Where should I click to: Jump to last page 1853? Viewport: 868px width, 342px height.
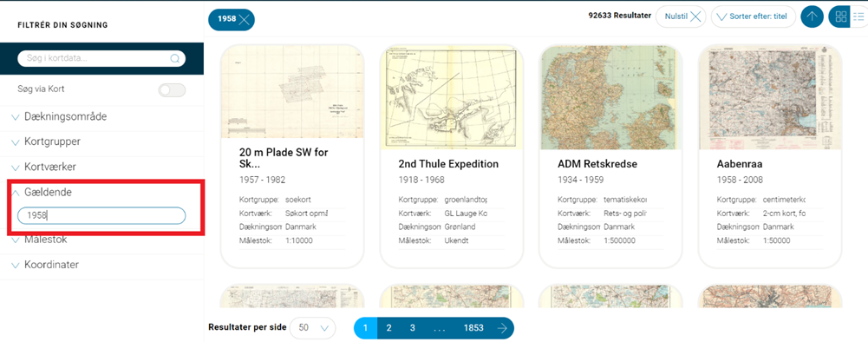(x=473, y=327)
